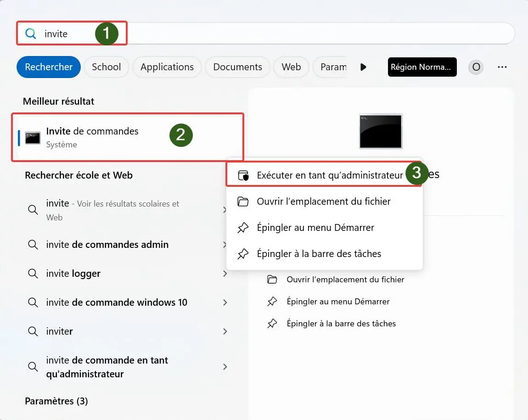Click pin icon beside context menu Épingler à la barre des tâches

(x=243, y=254)
